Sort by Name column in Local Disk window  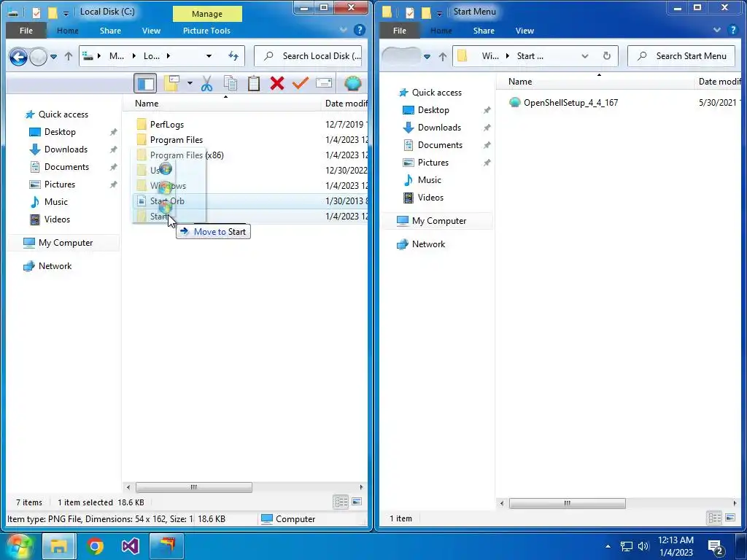146,104
